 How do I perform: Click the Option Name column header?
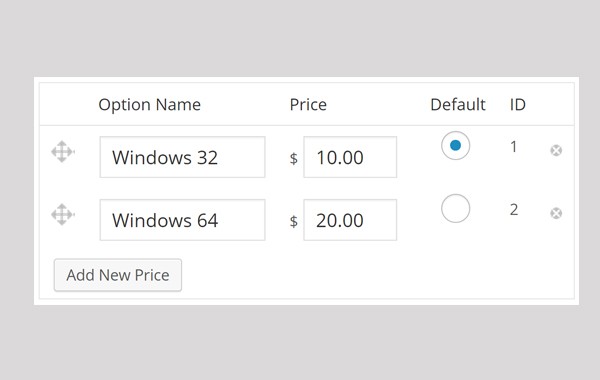150,105
